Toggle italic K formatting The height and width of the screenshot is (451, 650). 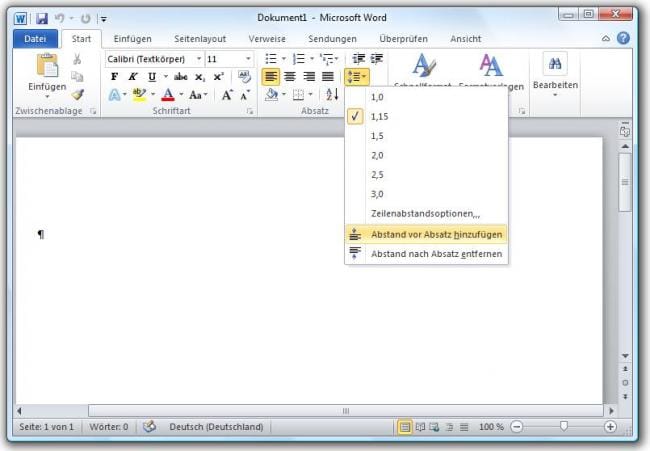[x=133, y=77]
